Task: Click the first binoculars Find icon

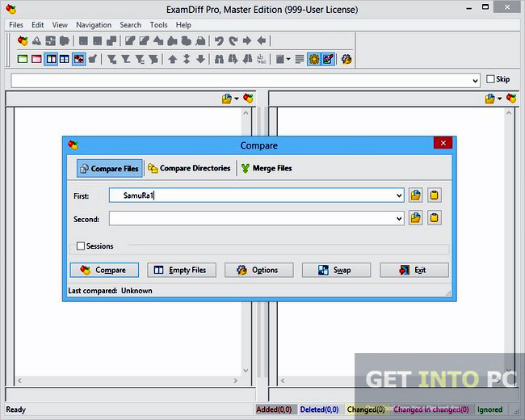Action: coord(219,59)
